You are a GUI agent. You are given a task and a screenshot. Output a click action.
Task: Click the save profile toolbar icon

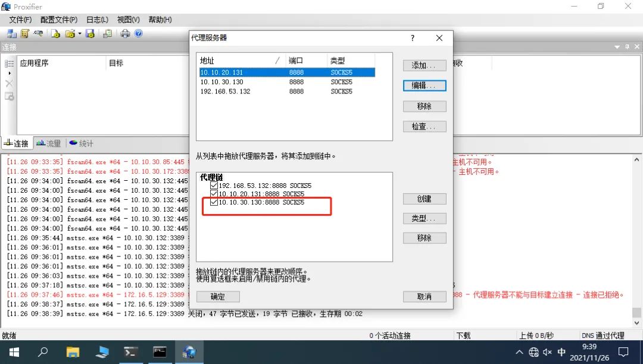click(90, 33)
